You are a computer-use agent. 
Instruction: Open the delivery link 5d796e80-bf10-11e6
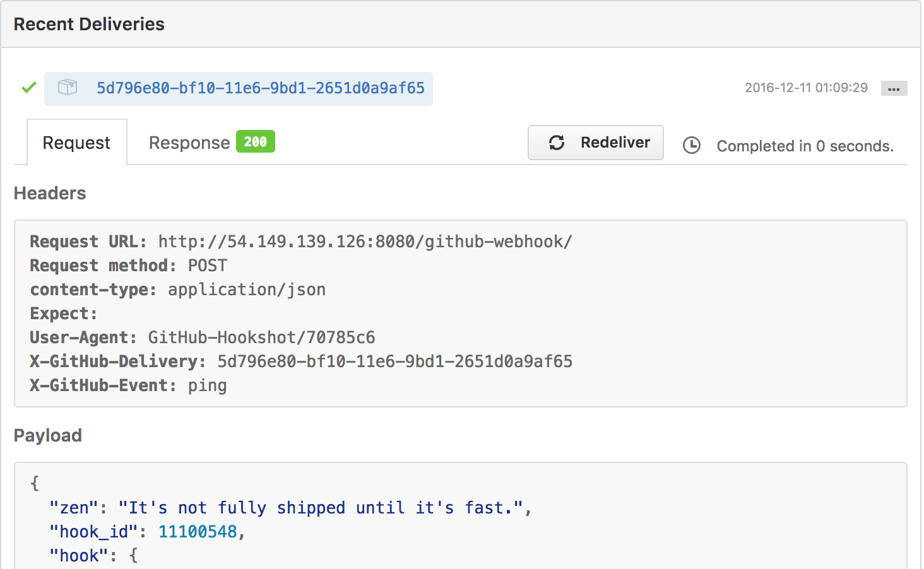click(260, 88)
